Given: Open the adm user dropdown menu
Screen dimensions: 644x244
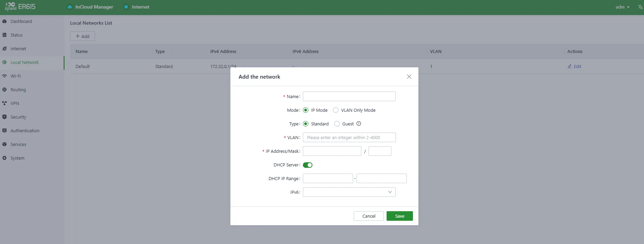Looking at the screenshot, I should (622, 7).
